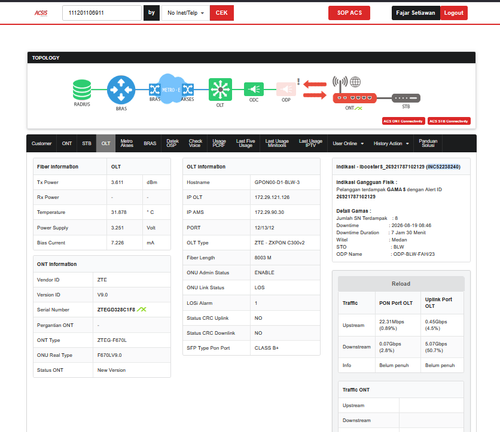Viewport: 500px width, 432px height.
Task: Click the OLT icon in topology
Action: pyautogui.click(x=220, y=89)
